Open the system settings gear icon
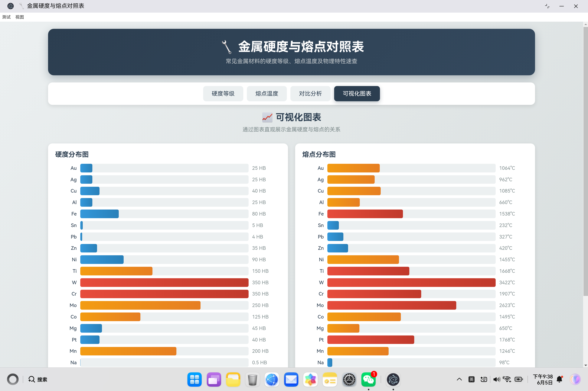 coord(349,379)
